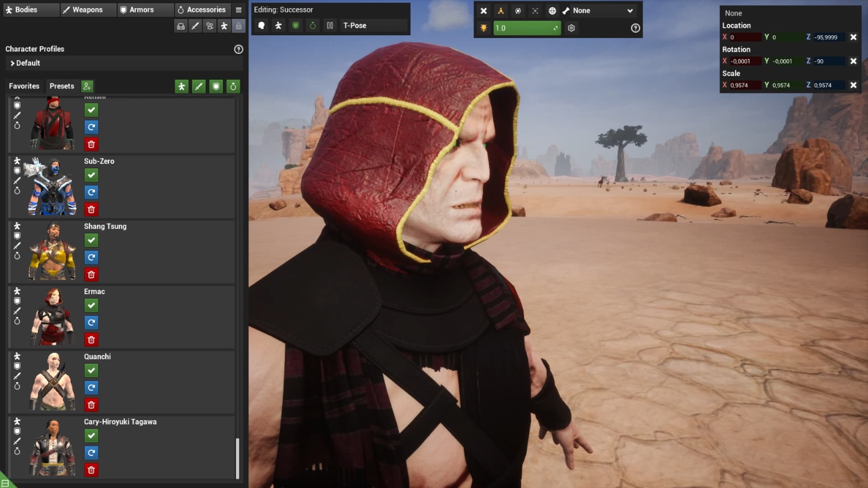The image size is (868, 488).
Task: Apply the Sub-Zero preset with green checkmark
Action: click(x=91, y=175)
